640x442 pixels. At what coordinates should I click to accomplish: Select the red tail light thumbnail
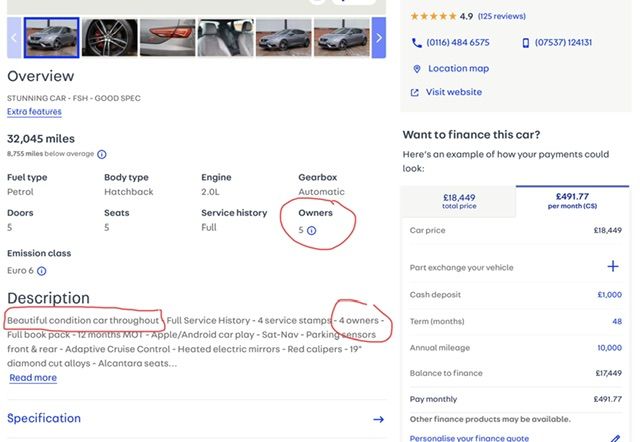pos(167,38)
